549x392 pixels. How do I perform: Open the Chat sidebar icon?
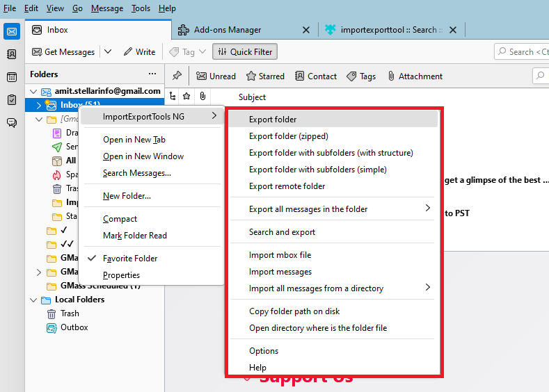(12, 122)
